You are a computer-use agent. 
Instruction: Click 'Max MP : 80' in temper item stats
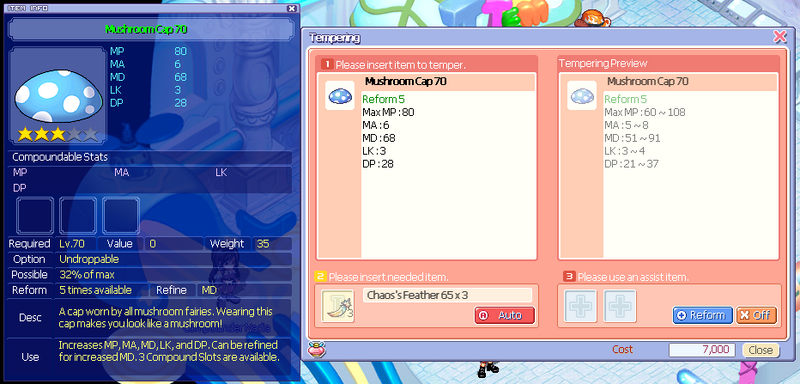point(388,112)
